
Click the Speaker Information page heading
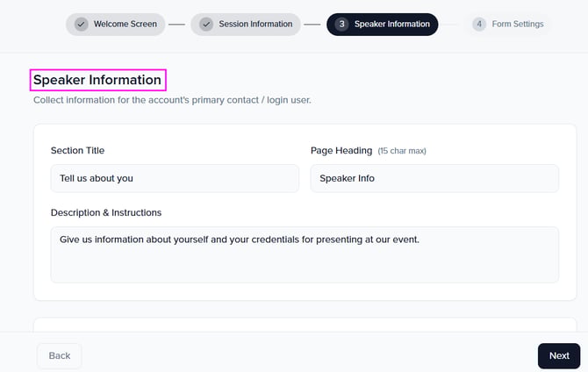click(97, 80)
